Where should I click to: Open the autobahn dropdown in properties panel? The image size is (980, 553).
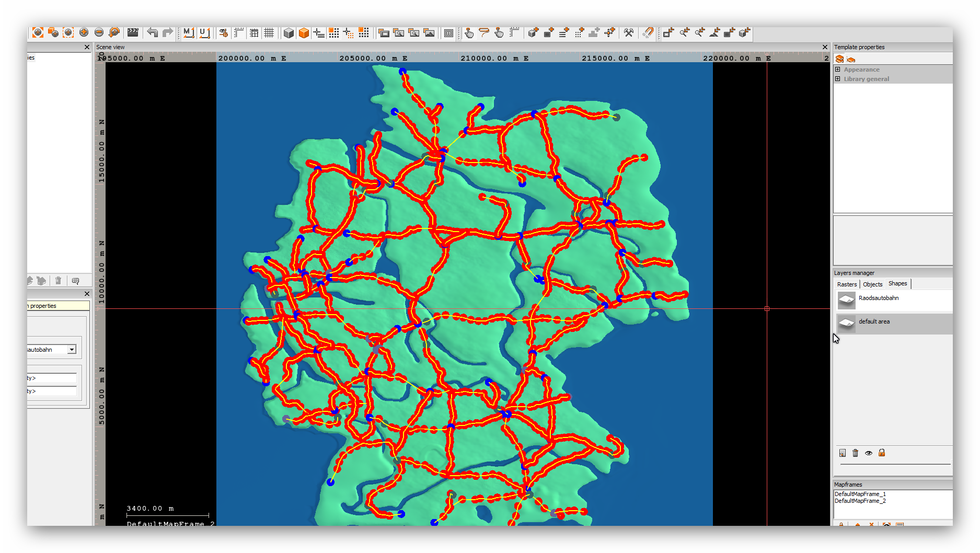click(x=72, y=350)
